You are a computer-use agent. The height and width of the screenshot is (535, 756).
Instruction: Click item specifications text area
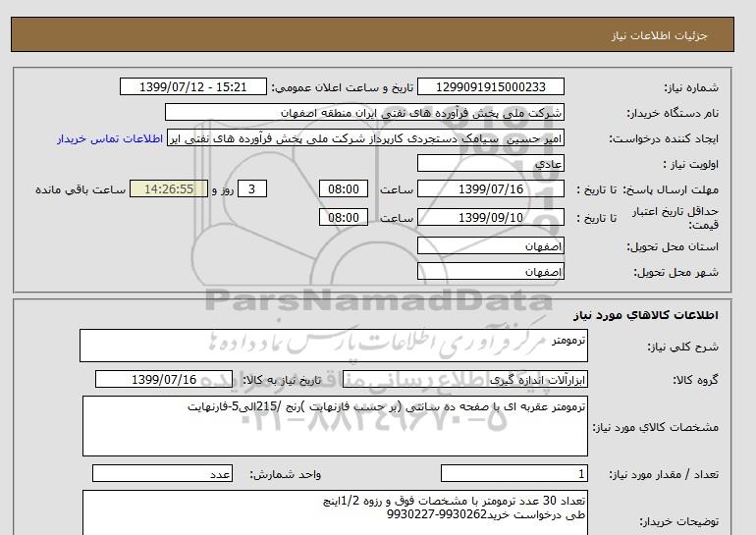point(335,426)
